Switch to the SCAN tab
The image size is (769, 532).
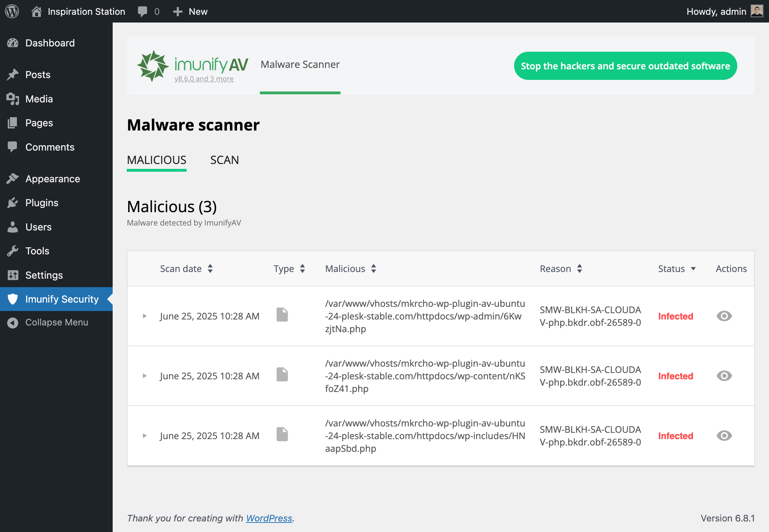[x=225, y=160]
